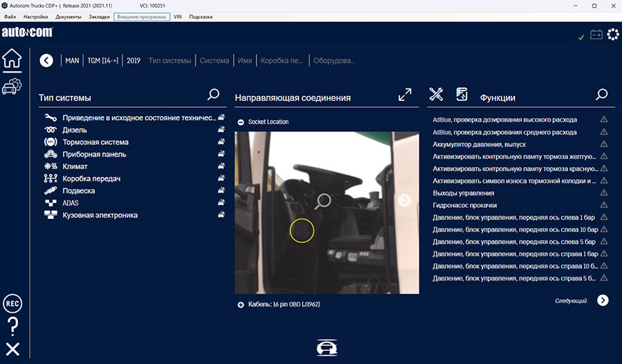Open the wrench and screwdriver tools icon
The height and width of the screenshot is (364, 622).
(436, 95)
